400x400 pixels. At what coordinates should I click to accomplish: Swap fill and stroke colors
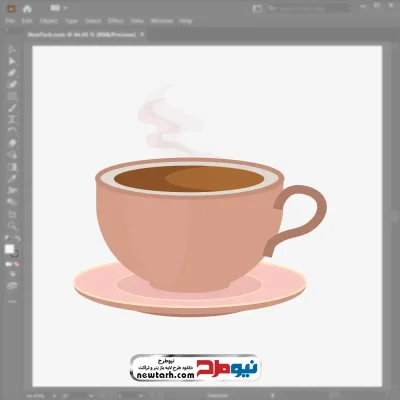17,238
